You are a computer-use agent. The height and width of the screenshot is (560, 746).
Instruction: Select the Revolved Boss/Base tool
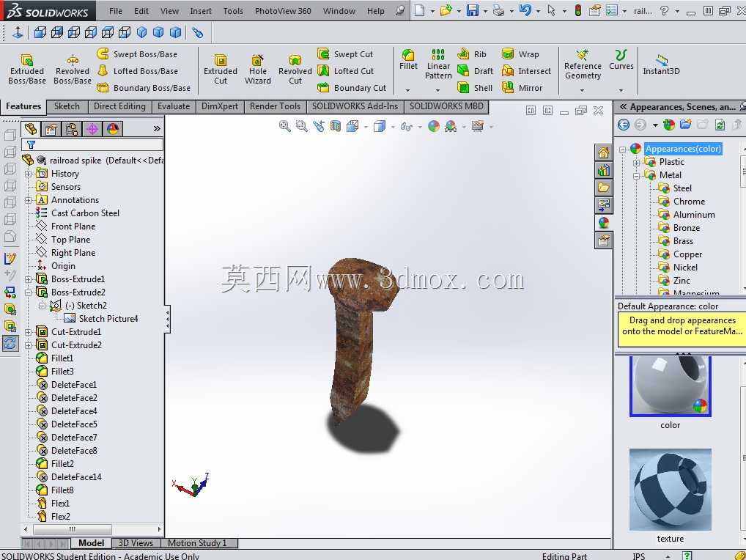pyautogui.click(x=73, y=70)
